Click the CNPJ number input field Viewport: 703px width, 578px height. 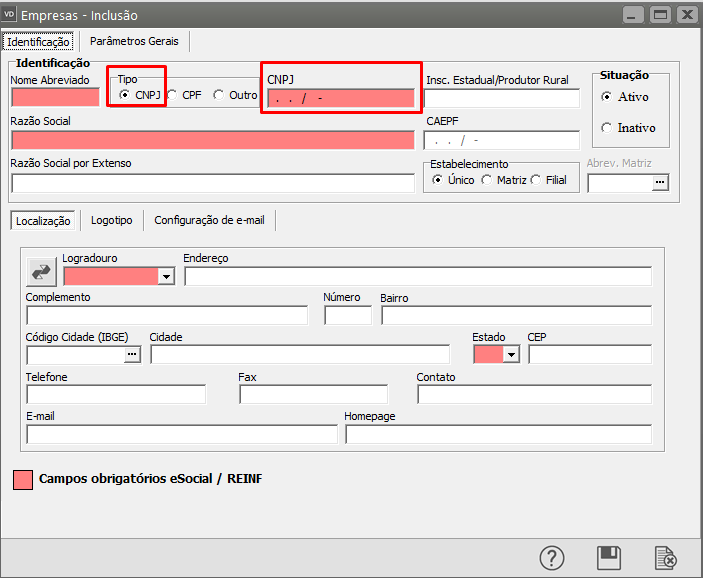pos(340,98)
